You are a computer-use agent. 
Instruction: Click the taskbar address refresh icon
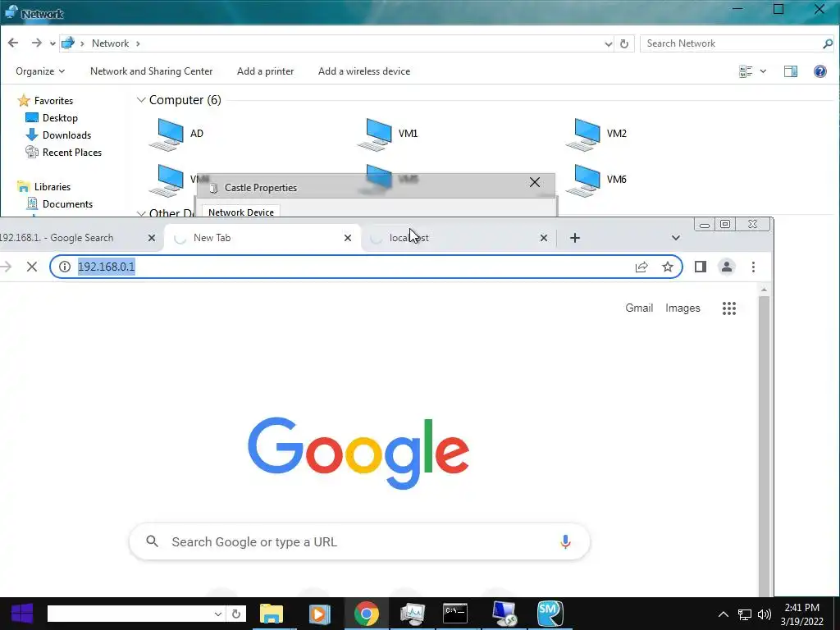tap(235, 614)
